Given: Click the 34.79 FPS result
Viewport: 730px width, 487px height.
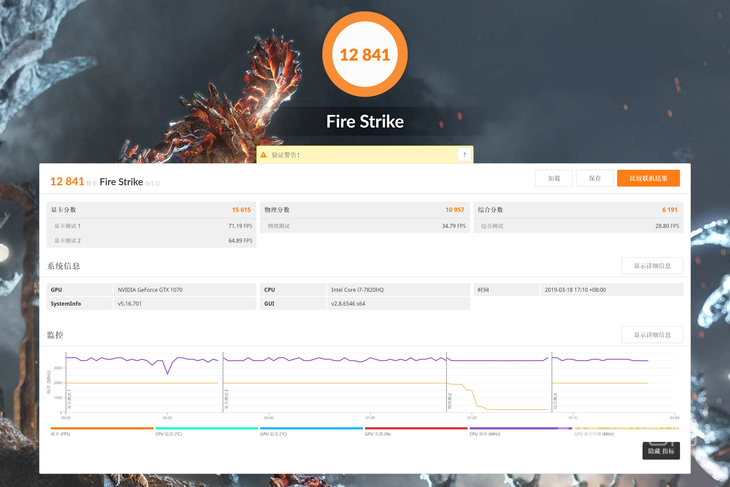Looking at the screenshot, I should 453,226.
